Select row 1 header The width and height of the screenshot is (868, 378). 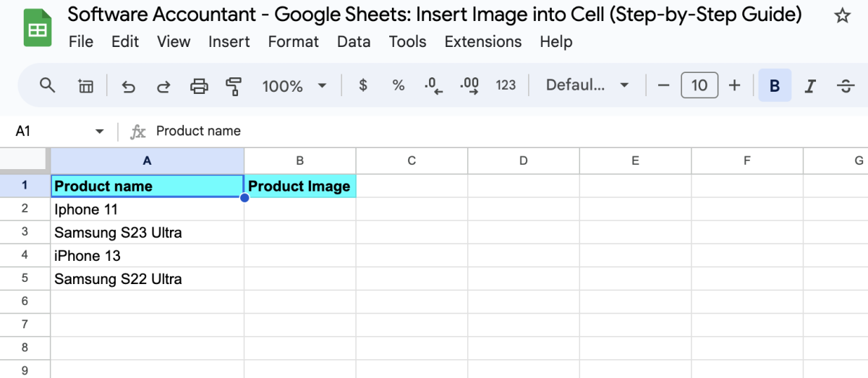point(25,186)
